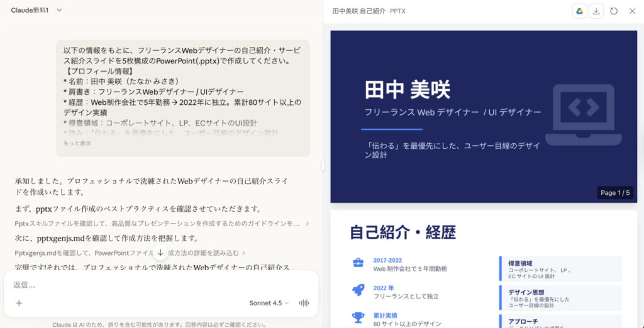Select the 自己紹介・経歴 slide preview
This screenshot has height=328, width=644.
pyautogui.click(x=483, y=270)
